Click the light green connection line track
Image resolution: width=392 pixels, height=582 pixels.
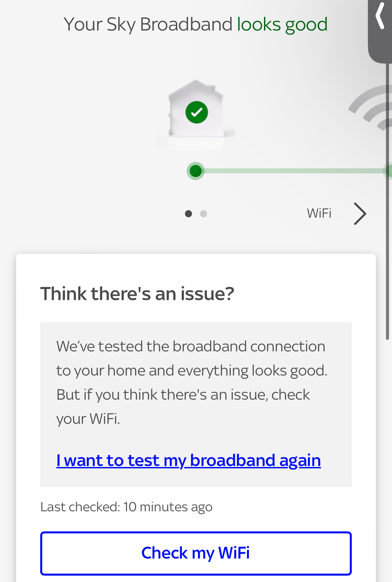point(291,171)
